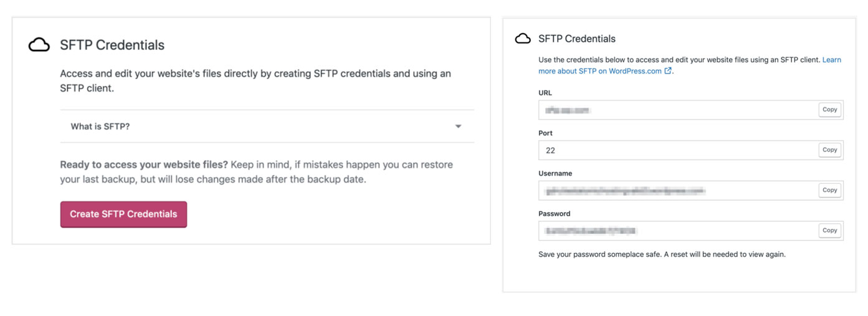Click the URL field label

pos(545,93)
